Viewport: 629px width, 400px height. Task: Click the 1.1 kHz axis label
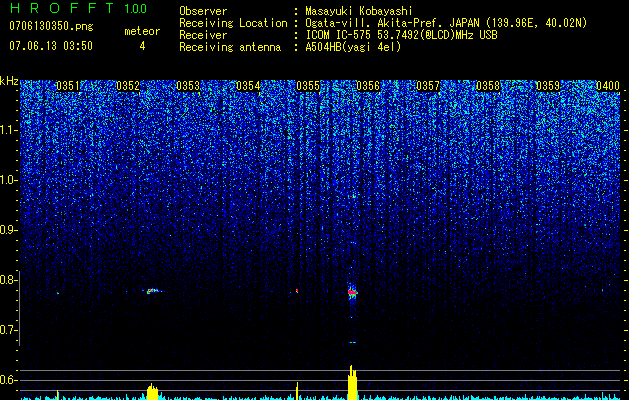tap(9, 130)
